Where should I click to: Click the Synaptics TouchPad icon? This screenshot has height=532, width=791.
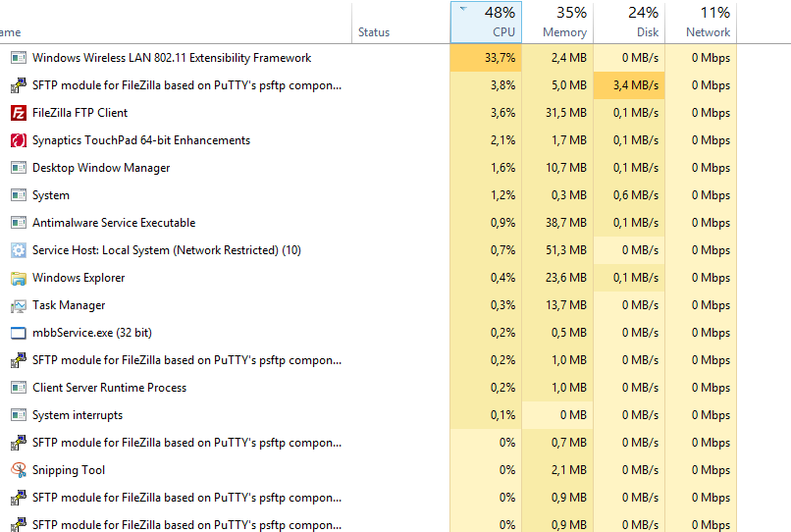[19, 139]
